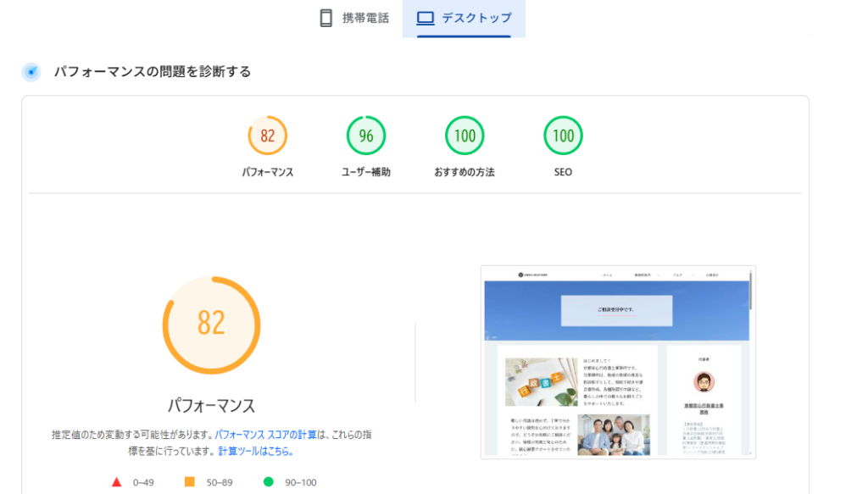This screenshot has width=868, height=494.
Task: Click the blue diagnostic icon beside the heading
Action: 31,72
